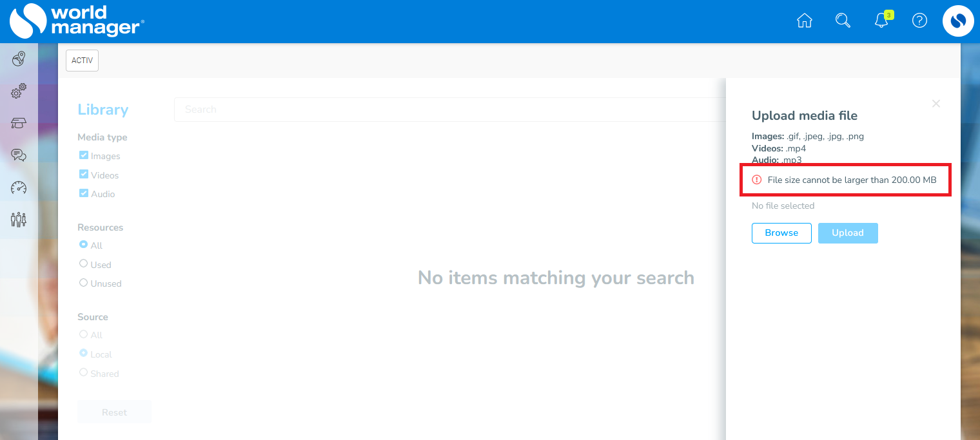Uncheck the Images media type checkbox
The height and width of the screenshot is (440, 980).
coord(84,155)
